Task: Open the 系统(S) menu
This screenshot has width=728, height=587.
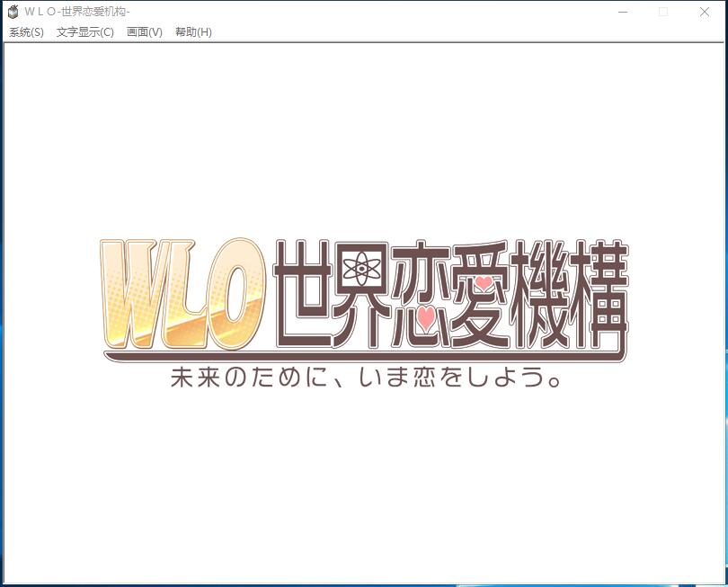Action: pyautogui.click(x=26, y=32)
